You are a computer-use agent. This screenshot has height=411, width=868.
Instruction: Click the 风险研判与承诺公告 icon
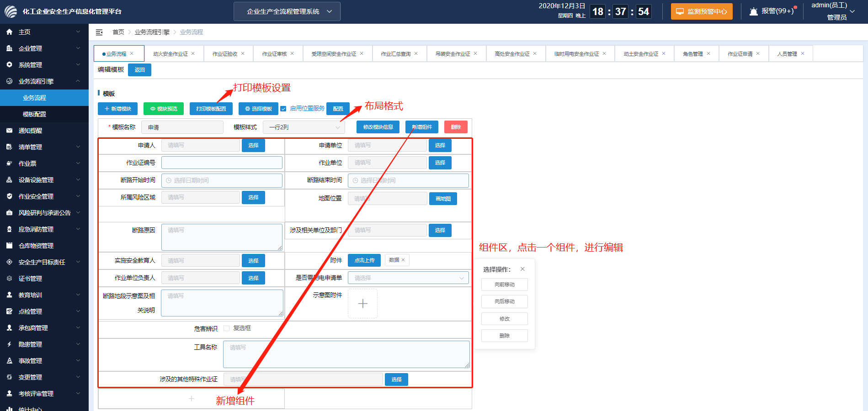click(9, 213)
